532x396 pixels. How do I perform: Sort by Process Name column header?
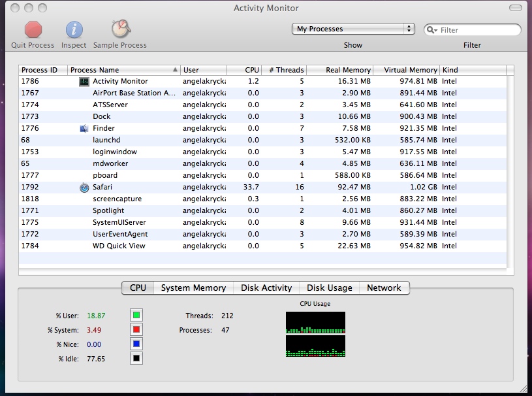tap(124, 70)
